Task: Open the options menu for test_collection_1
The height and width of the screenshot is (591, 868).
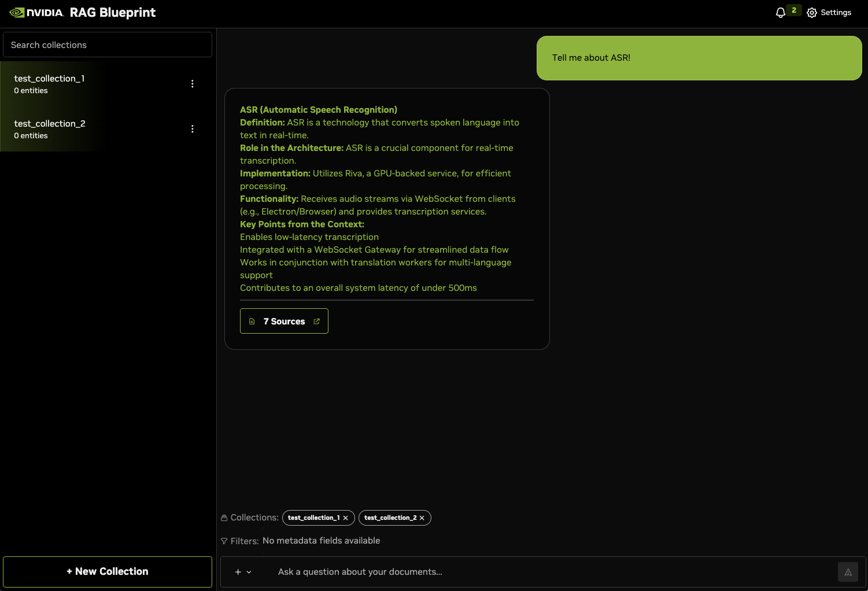Action: [193, 84]
